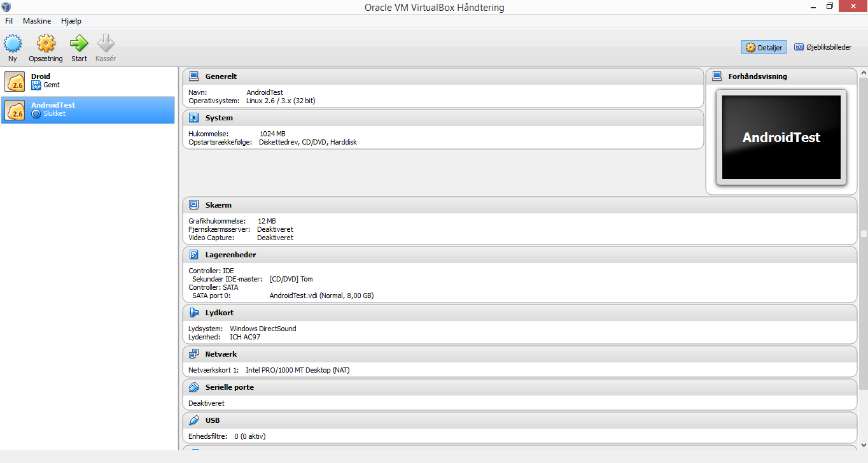868x463 pixels.
Task: Click the Lagerenheder storage icon
Action: click(194, 255)
